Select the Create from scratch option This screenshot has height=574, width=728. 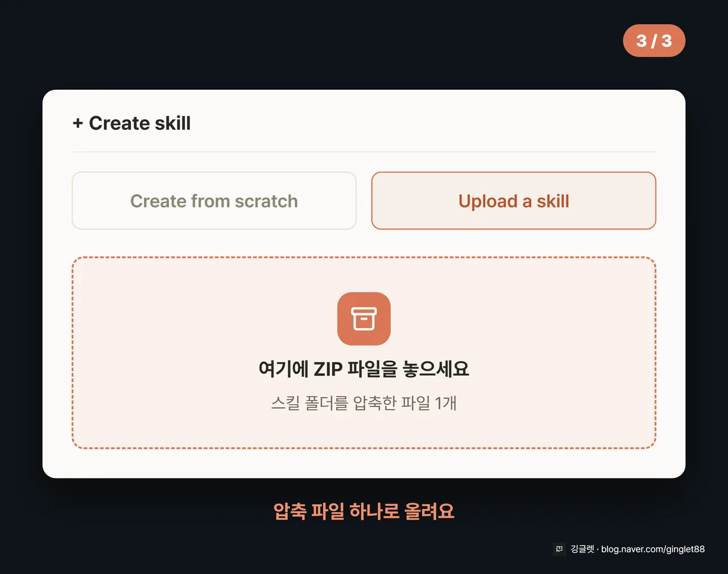coord(214,201)
